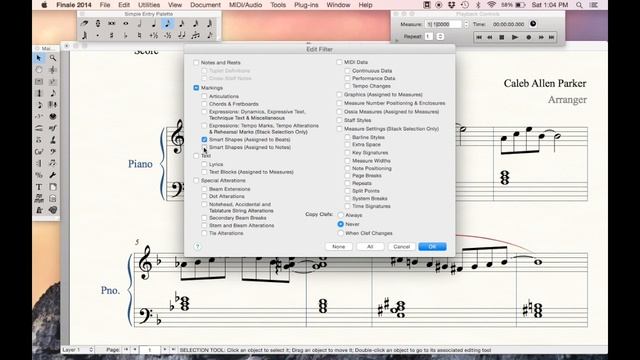Enable Chords & Fretboards checkbox
Viewport: 640px width, 360px height.
[204, 104]
